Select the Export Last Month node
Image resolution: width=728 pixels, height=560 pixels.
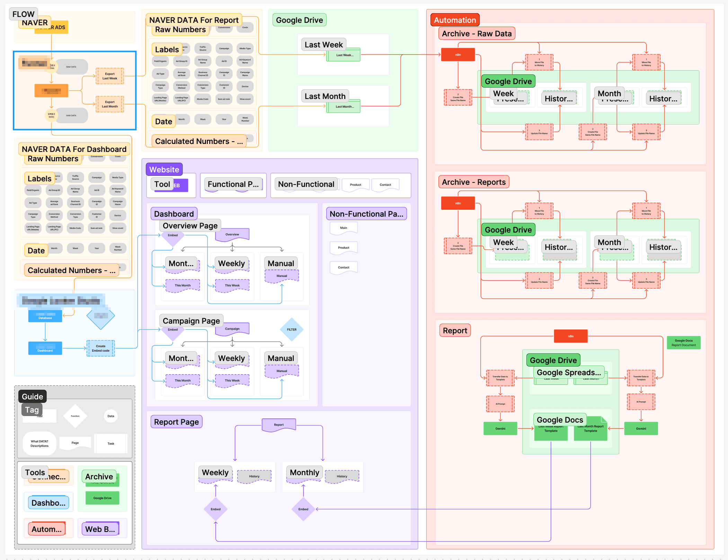tap(110, 104)
